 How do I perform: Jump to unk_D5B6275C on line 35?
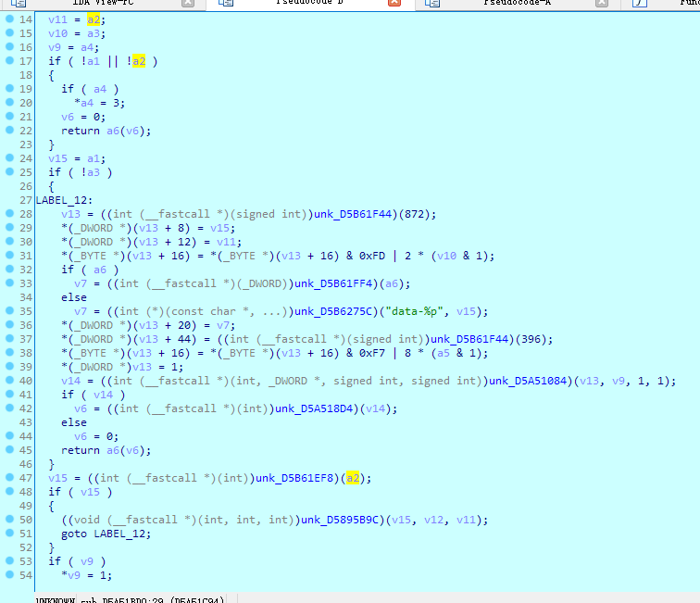(x=333, y=311)
